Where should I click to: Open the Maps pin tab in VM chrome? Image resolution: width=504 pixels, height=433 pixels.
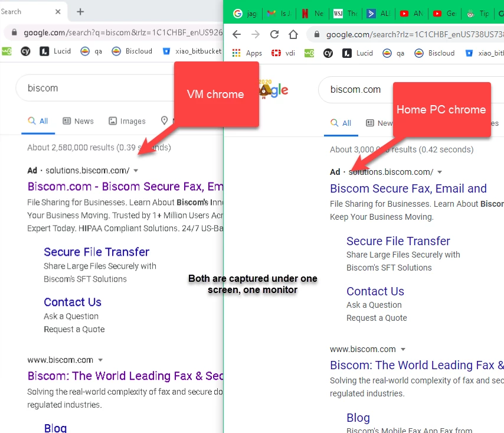164,121
